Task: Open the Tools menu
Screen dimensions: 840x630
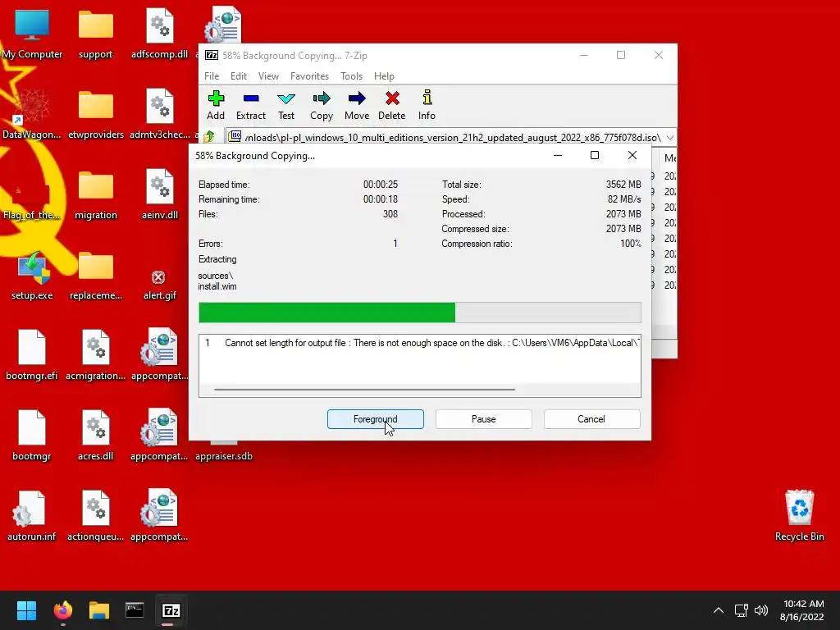Action: click(351, 76)
